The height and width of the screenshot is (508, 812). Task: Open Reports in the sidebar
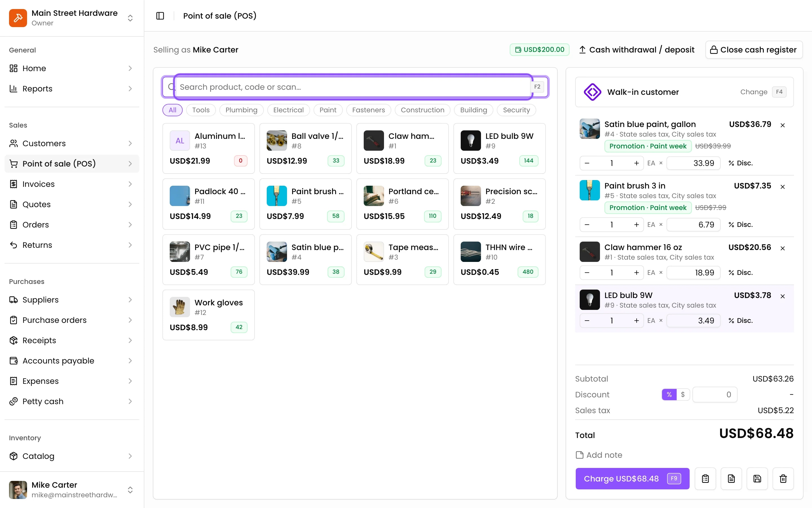tap(72, 89)
